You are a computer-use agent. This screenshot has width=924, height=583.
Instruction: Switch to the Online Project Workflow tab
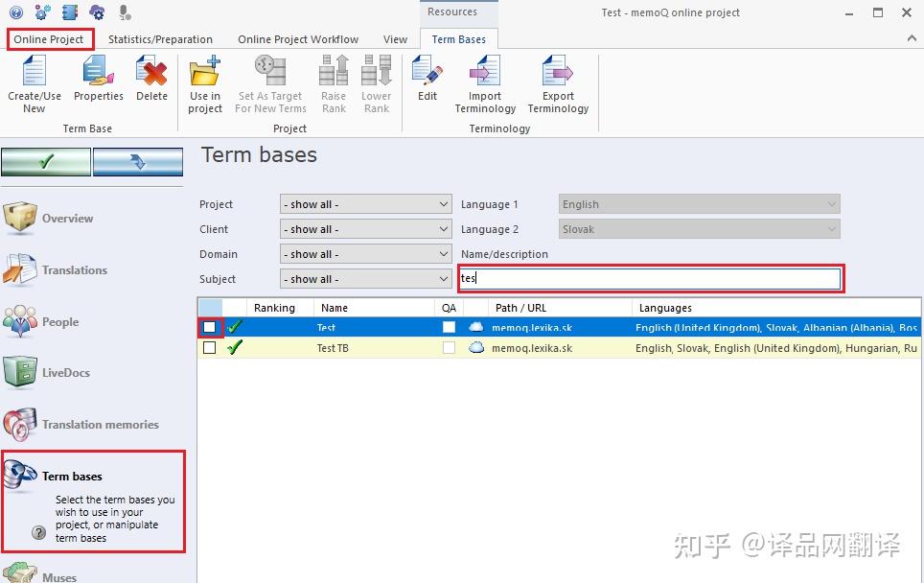coord(298,39)
